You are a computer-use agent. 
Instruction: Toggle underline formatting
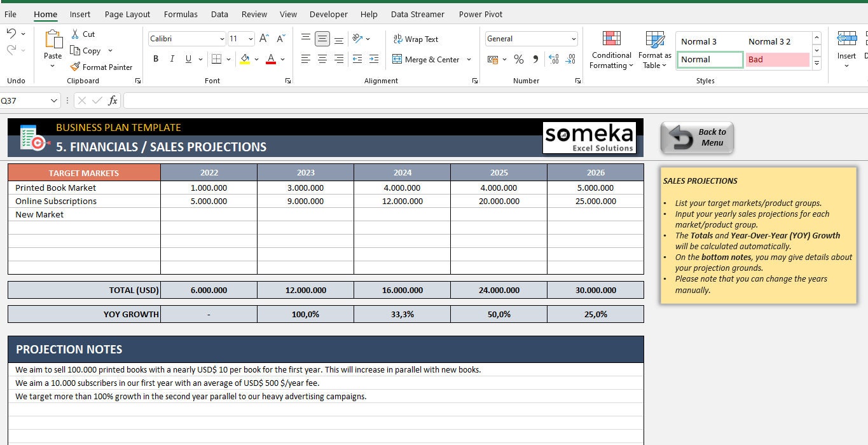pyautogui.click(x=187, y=58)
